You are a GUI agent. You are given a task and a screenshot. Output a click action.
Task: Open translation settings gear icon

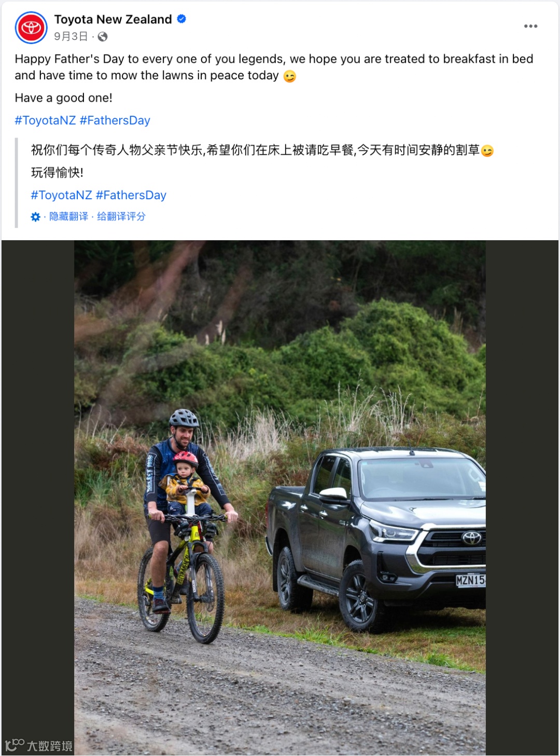[35, 217]
